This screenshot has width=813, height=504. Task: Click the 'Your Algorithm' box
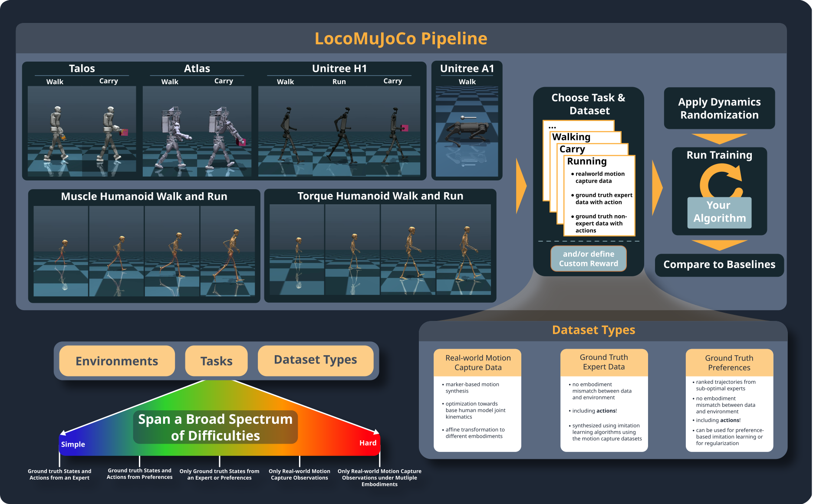pos(719,213)
